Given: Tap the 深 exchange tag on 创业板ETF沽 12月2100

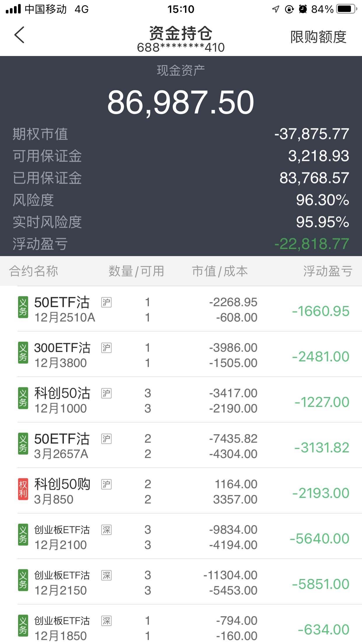Looking at the screenshot, I should pyautogui.click(x=106, y=530).
